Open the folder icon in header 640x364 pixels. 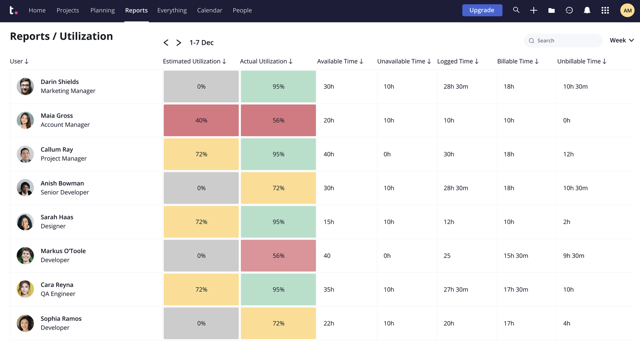(x=551, y=10)
